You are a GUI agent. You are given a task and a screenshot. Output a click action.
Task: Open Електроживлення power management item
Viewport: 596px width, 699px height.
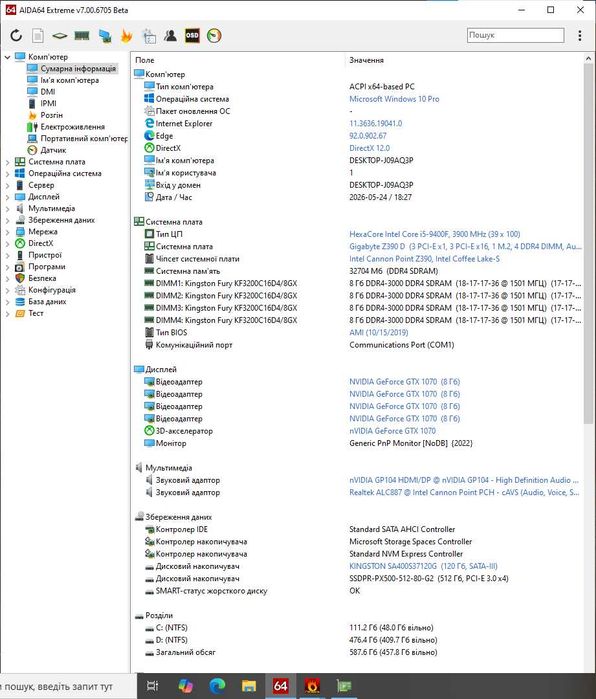(x=72, y=127)
